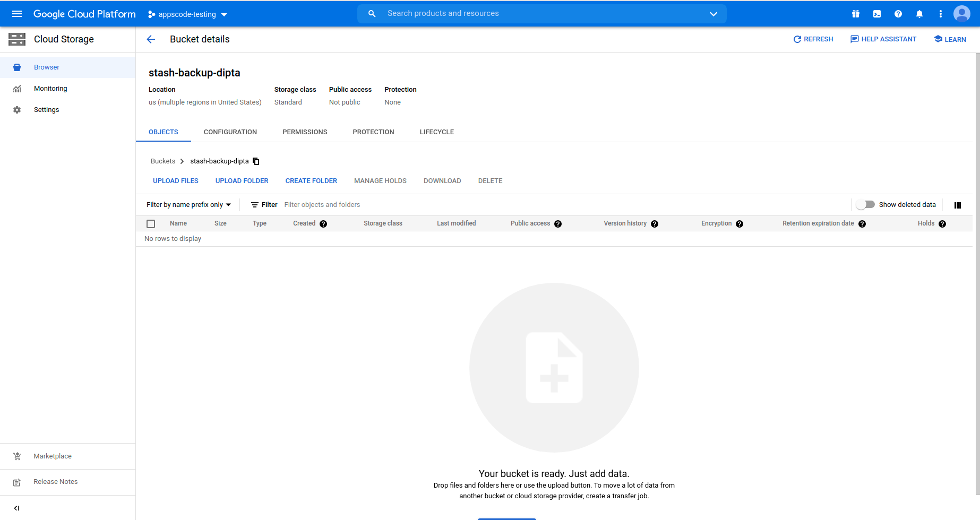The height and width of the screenshot is (520, 980).
Task: Open Filter by name prefix only dropdown
Action: click(188, 205)
